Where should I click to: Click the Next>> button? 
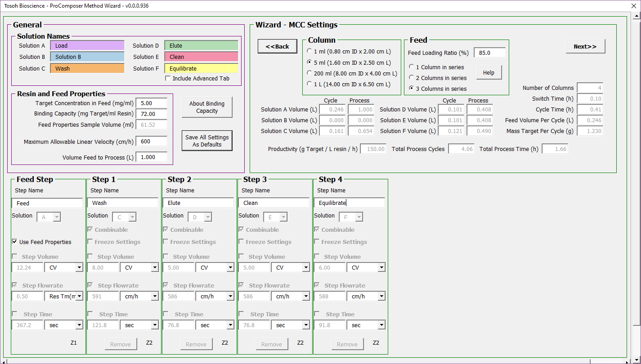coord(585,46)
